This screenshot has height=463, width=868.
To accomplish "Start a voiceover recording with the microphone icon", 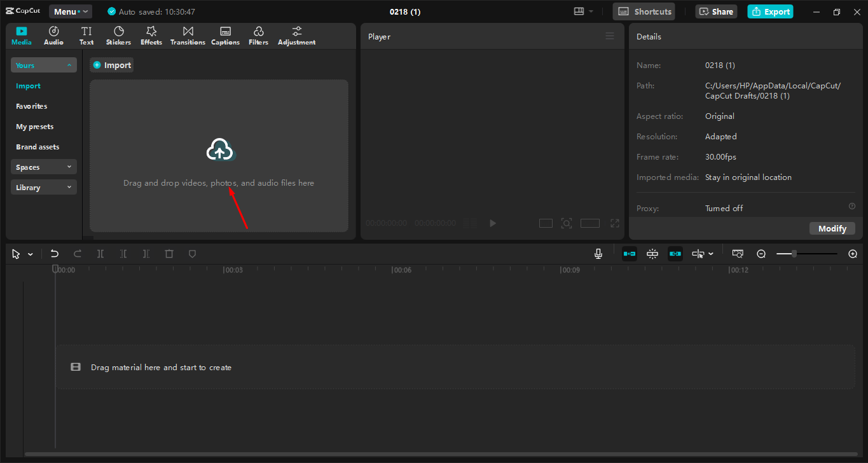I will [598, 253].
